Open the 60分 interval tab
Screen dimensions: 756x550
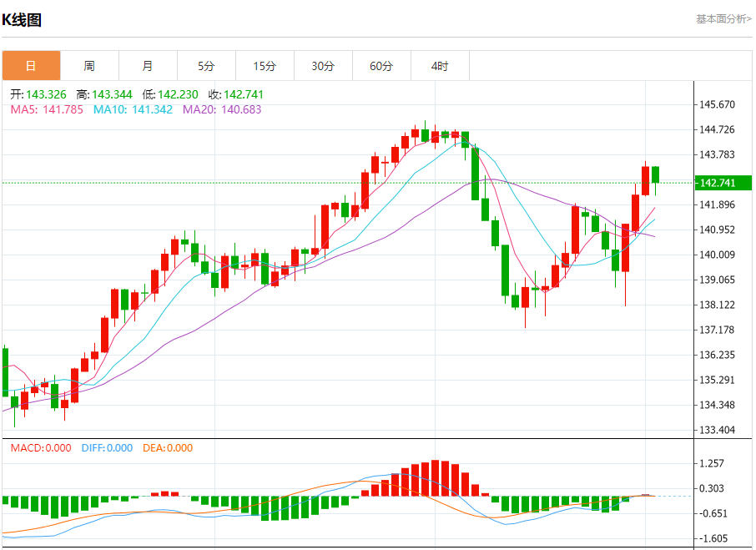(381, 66)
